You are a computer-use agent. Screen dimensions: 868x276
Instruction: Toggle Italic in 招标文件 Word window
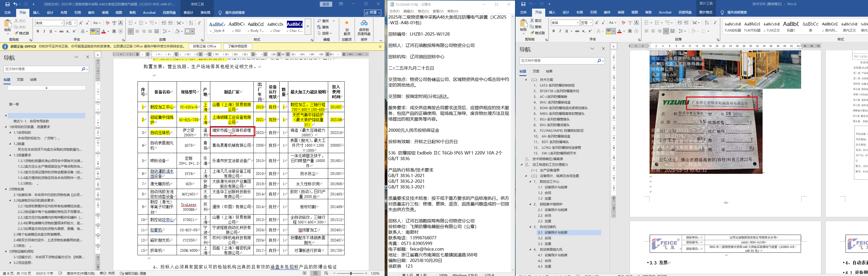pos(44,31)
